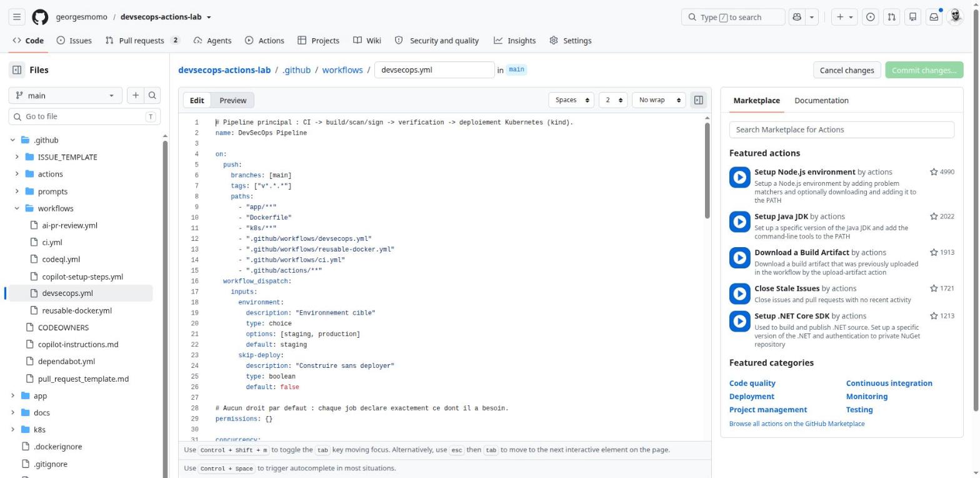The image size is (980, 478).
Task: Open Close Stale Issues action icon
Action: (x=739, y=293)
